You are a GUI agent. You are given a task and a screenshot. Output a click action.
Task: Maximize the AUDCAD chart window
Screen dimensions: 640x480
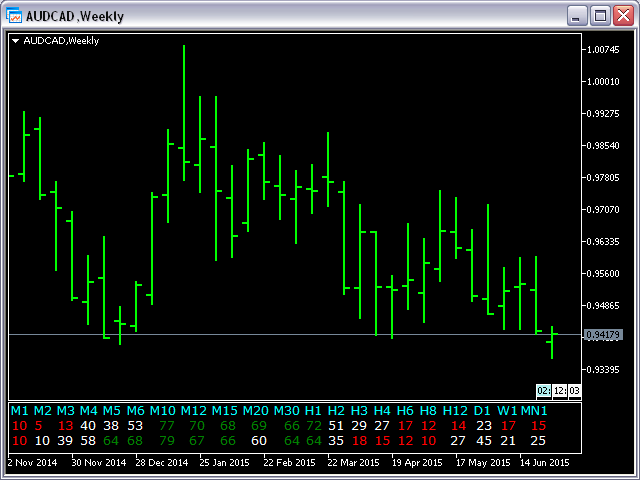coord(600,15)
